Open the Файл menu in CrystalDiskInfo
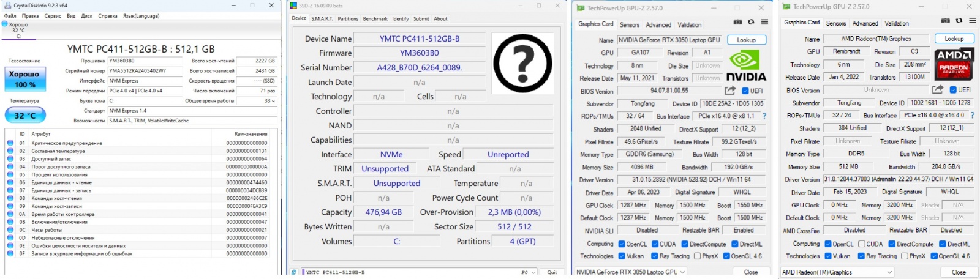The width and height of the screenshot is (980, 279). click(10, 16)
